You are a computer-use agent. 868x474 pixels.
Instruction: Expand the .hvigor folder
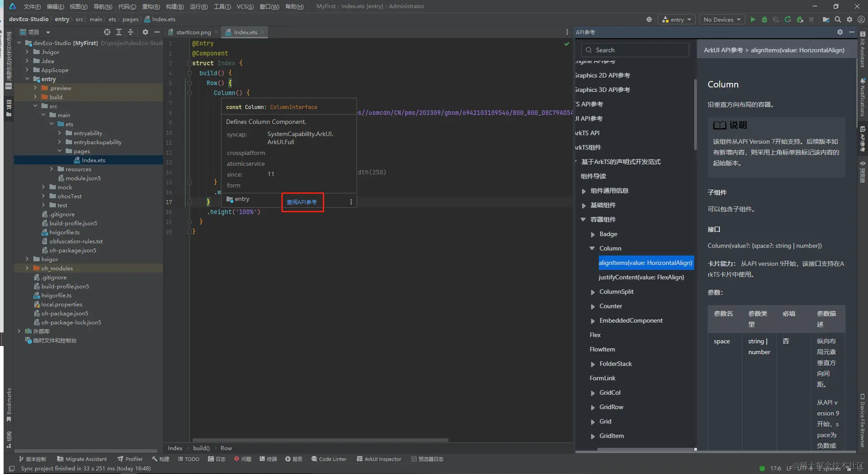pos(27,52)
